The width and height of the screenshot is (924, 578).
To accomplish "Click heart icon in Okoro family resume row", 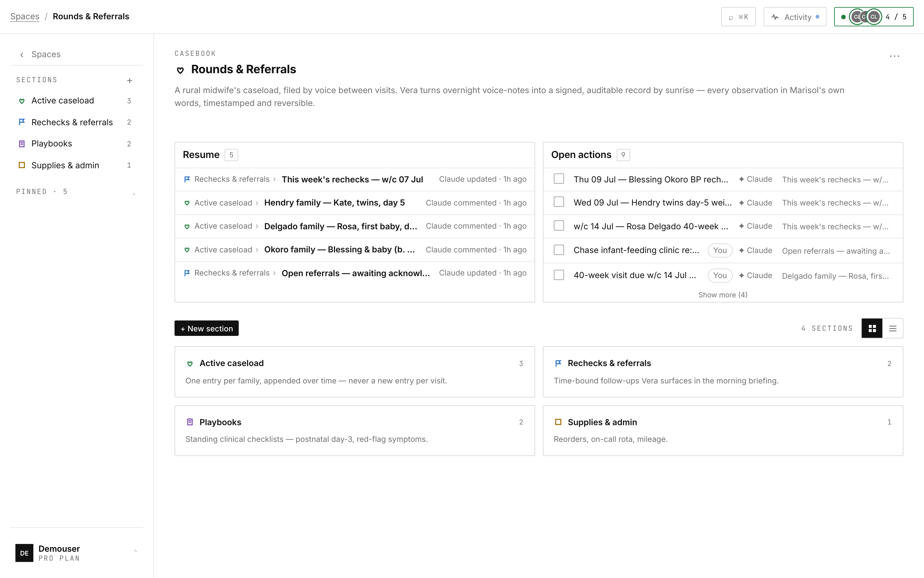I will coord(187,250).
